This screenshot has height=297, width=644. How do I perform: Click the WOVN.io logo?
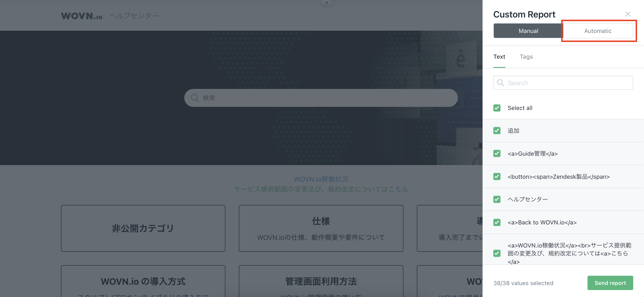(x=82, y=16)
